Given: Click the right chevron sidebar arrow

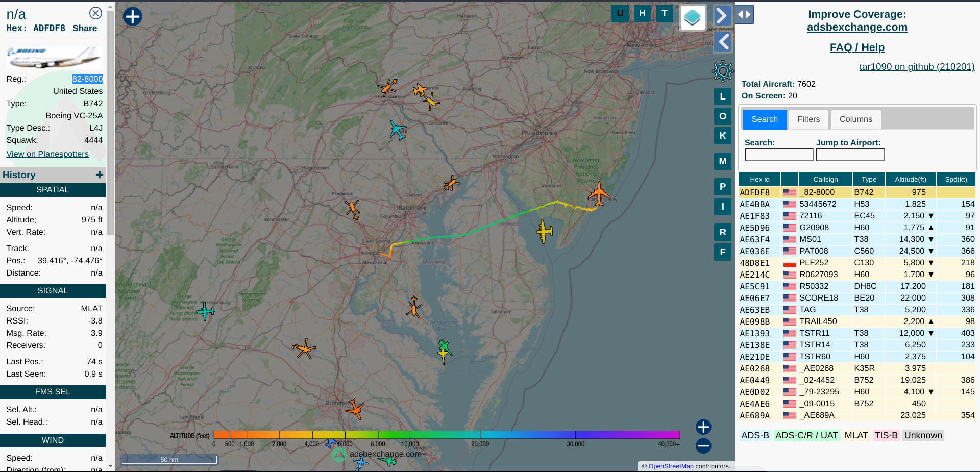Looking at the screenshot, I should [x=722, y=15].
